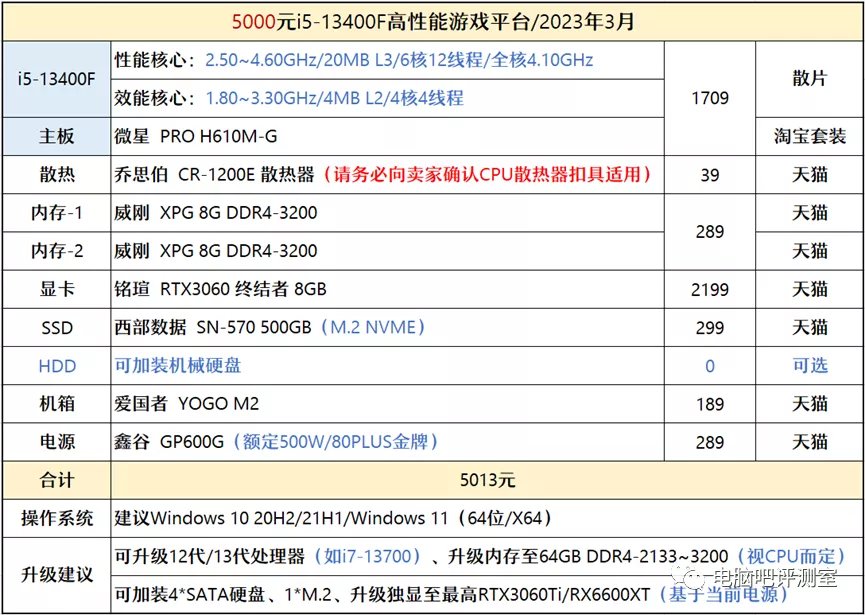Click "微星 PRO H610M-G" motherboard text
Image resolution: width=865 pixels, height=615 pixels.
195,136
